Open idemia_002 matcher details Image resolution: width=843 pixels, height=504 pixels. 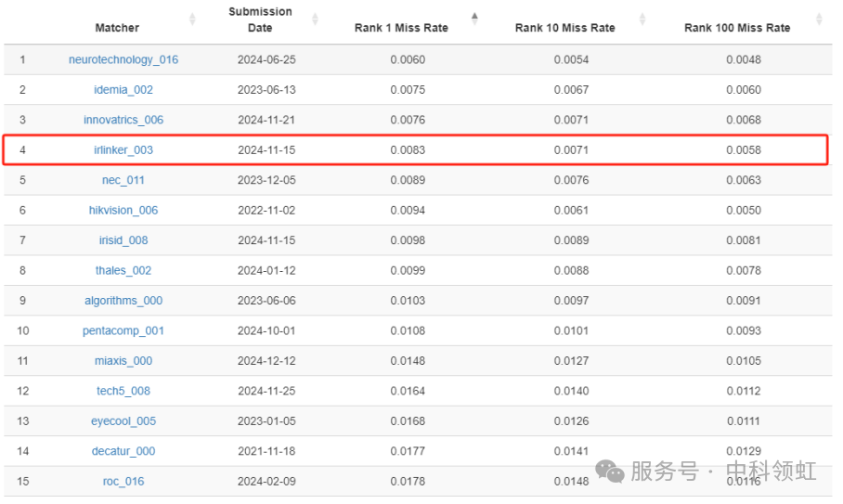(x=123, y=90)
